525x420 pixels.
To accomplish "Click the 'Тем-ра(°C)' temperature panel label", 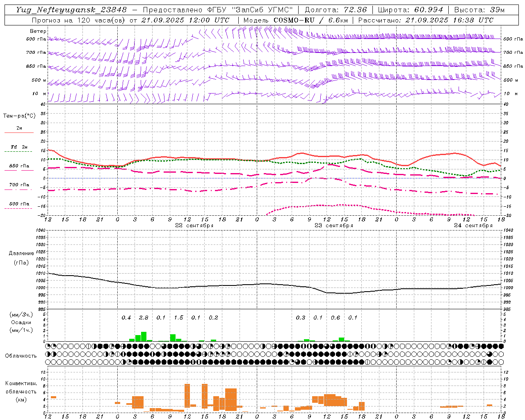I will tap(19, 116).
